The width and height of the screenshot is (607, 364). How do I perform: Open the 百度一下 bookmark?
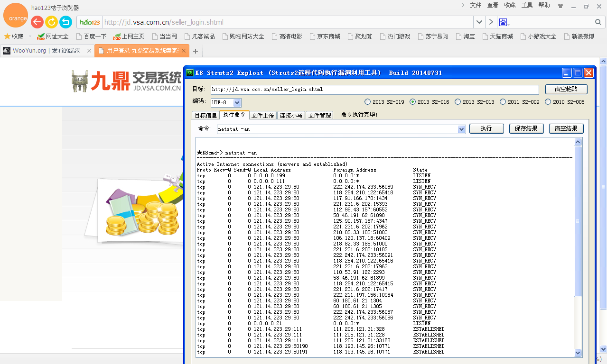click(x=91, y=36)
